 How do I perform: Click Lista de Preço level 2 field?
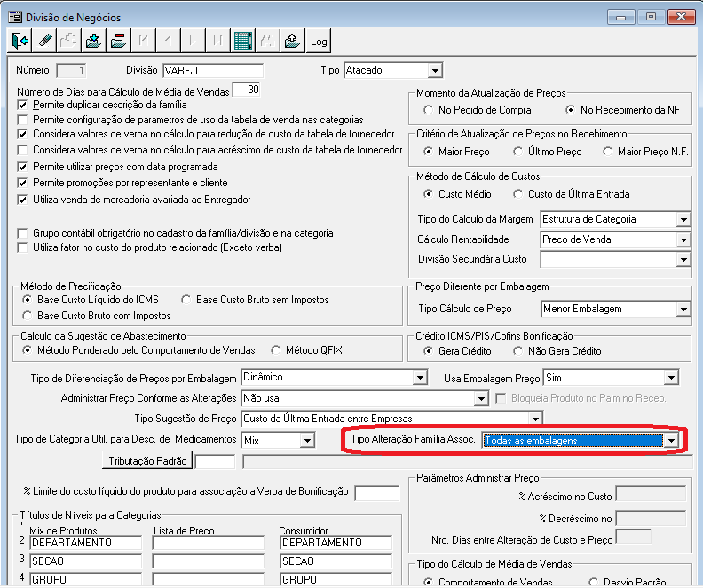pos(209,543)
